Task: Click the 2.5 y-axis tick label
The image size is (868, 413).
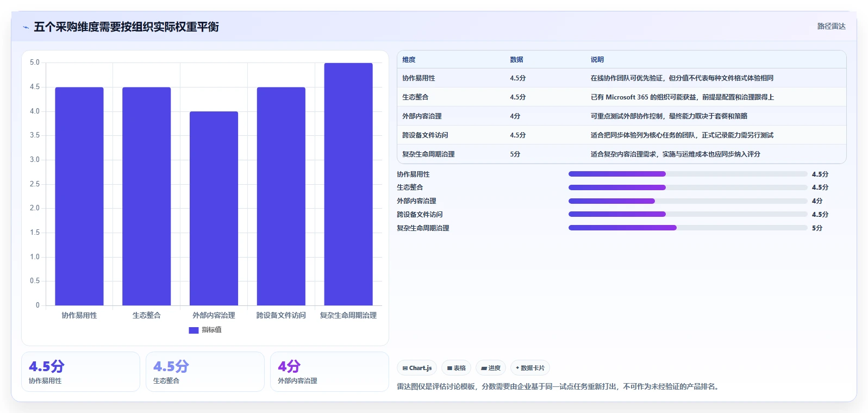Action: tap(35, 184)
